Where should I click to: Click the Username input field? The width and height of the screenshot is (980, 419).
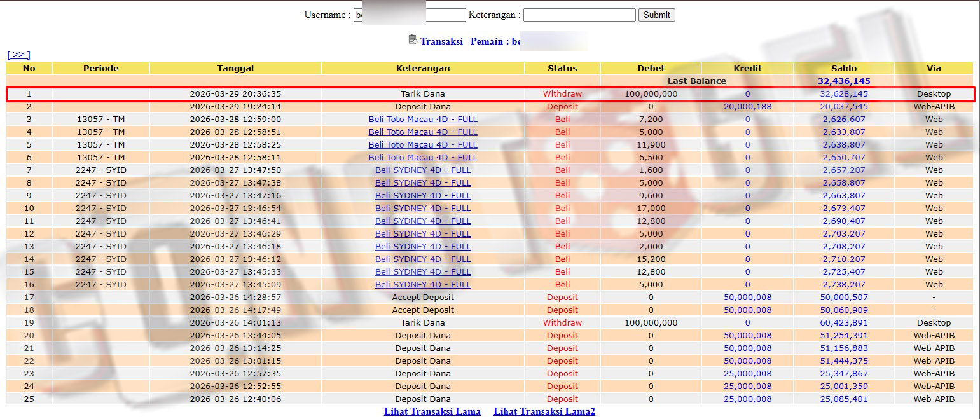click(410, 15)
